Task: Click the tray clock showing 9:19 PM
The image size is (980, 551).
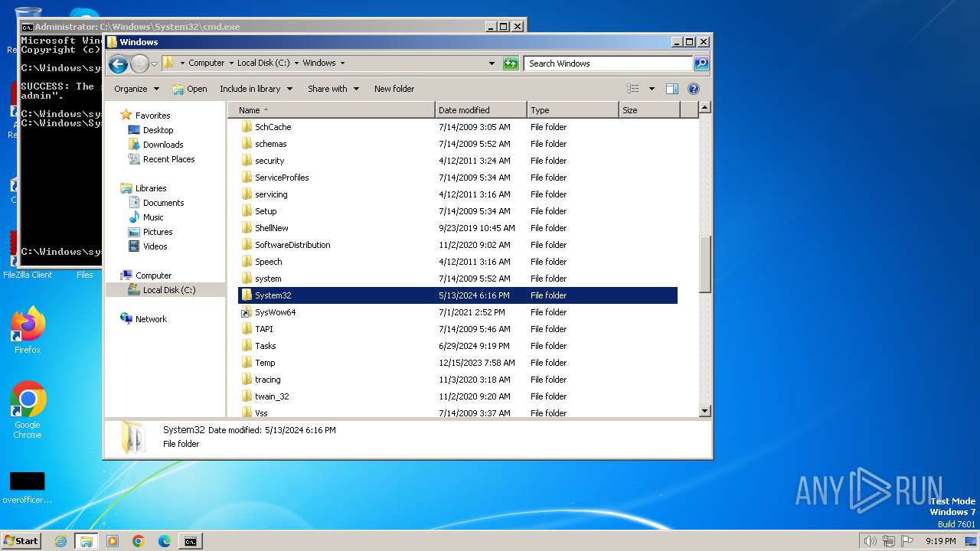Action: point(940,541)
